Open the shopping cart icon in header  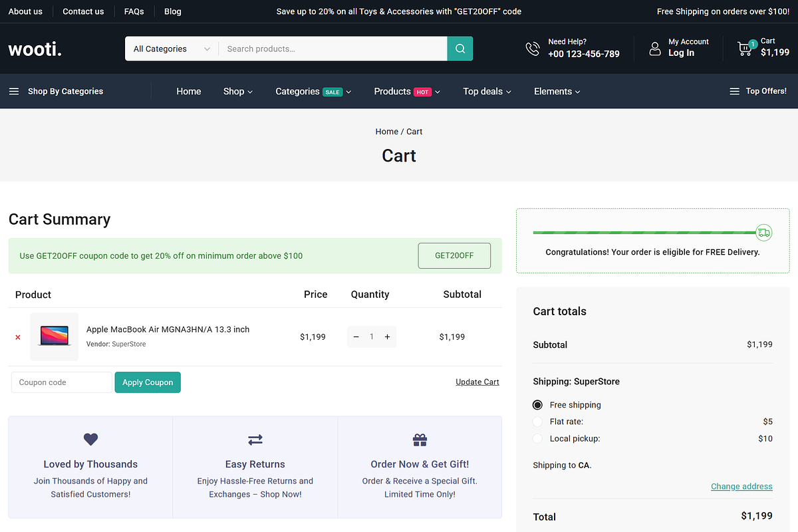coord(745,48)
